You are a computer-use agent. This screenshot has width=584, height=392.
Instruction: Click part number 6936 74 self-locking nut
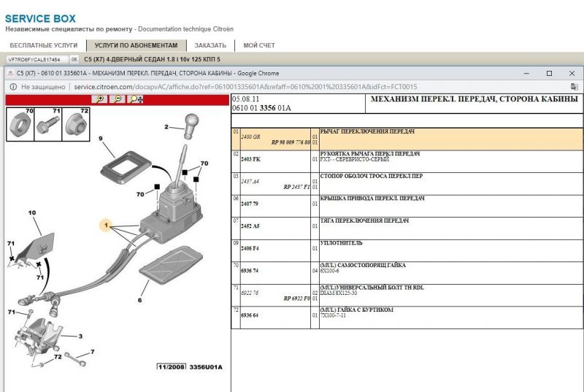click(250, 270)
